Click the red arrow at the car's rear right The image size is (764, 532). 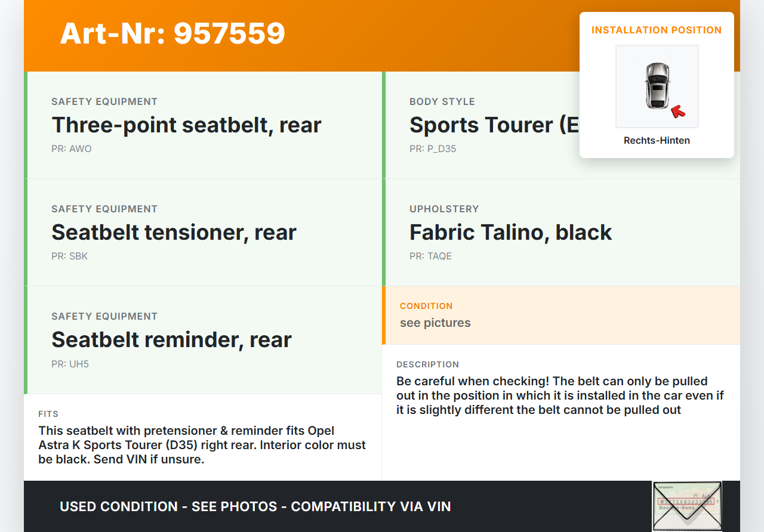[x=677, y=111]
